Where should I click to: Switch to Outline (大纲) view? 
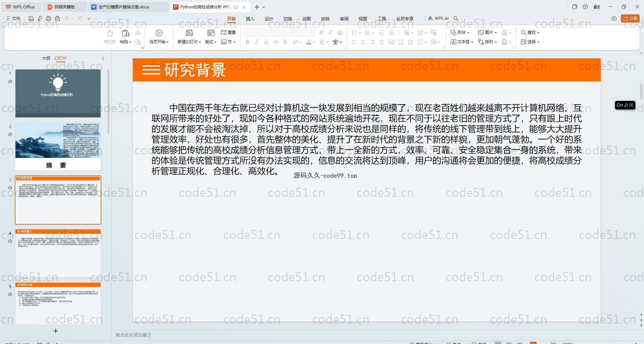(x=46, y=58)
